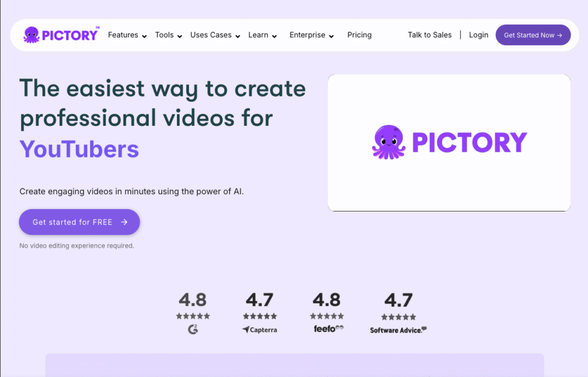Open the Enterprise menu
The height and width of the screenshot is (377, 588).
[307, 35]
